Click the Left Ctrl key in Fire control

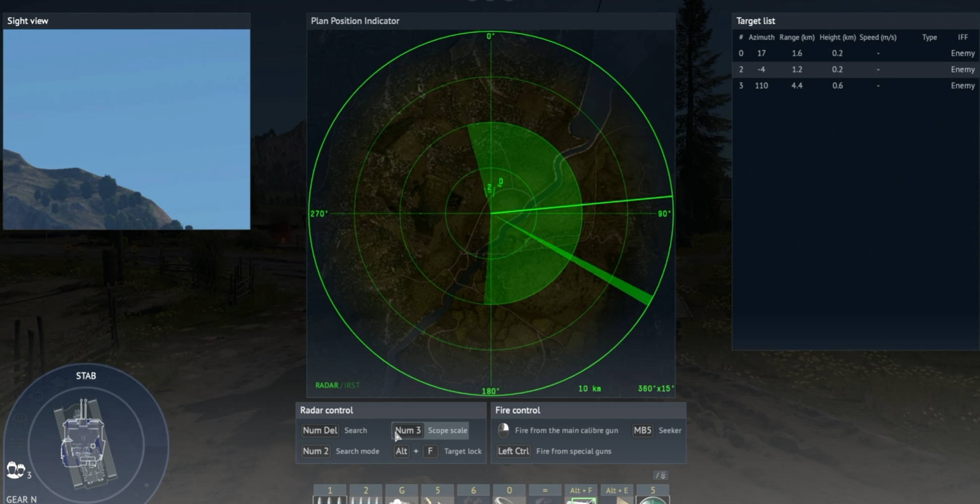[513, 451]
